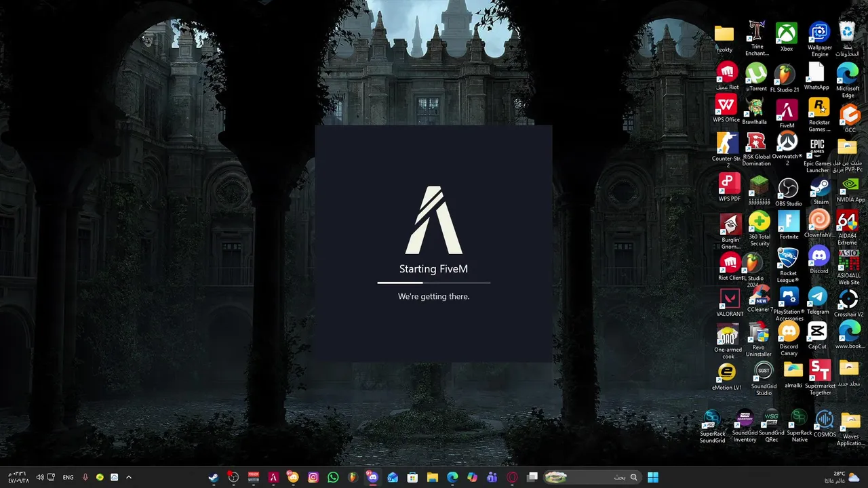Open the Microsoft Edge desktop shortcut
The height and width of the screenshot is (488, 868).
coord(848,80)
